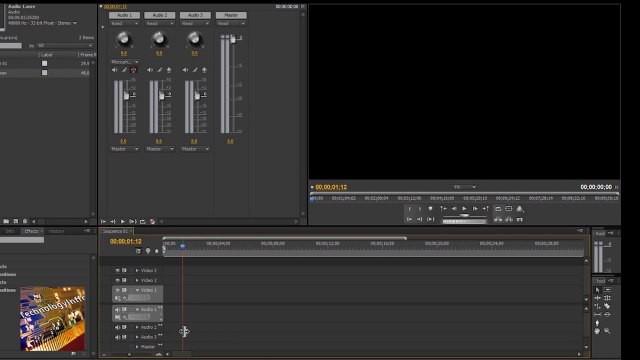Image resolution: width=640 pixels, height=360 pixels.
Task: Select the Slide tool
Action: click(x=607, y=314)
